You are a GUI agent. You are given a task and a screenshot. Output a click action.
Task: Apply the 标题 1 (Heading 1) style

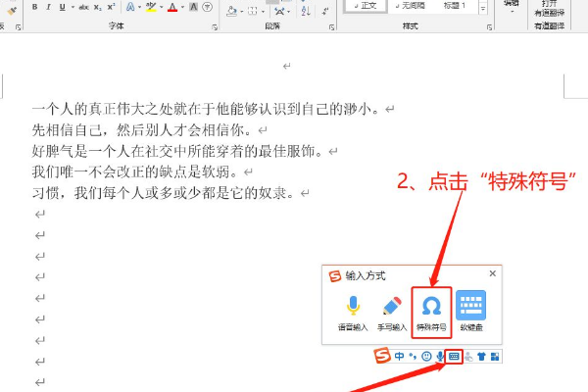pos(454,6)
